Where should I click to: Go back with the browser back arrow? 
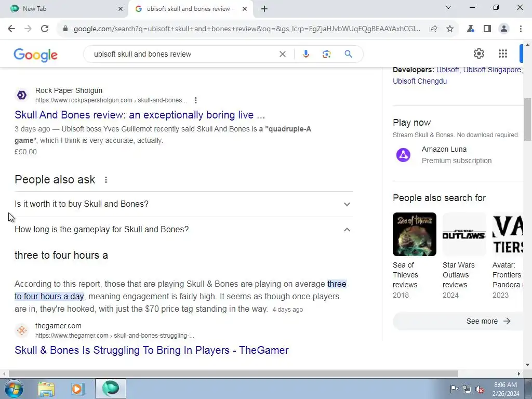(x=11, y=29)
